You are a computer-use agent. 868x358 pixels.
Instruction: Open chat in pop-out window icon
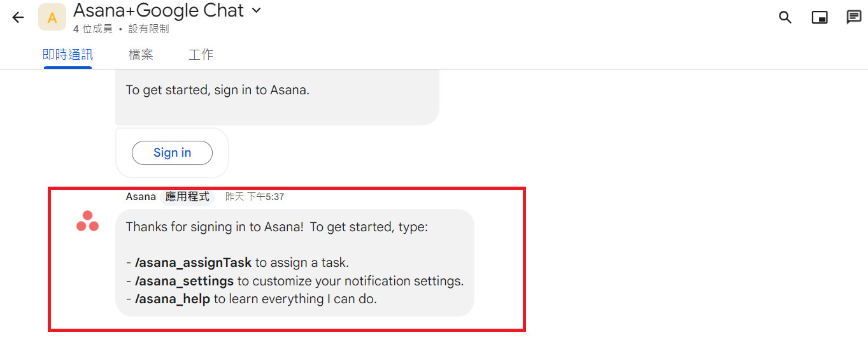click(820, 17)
